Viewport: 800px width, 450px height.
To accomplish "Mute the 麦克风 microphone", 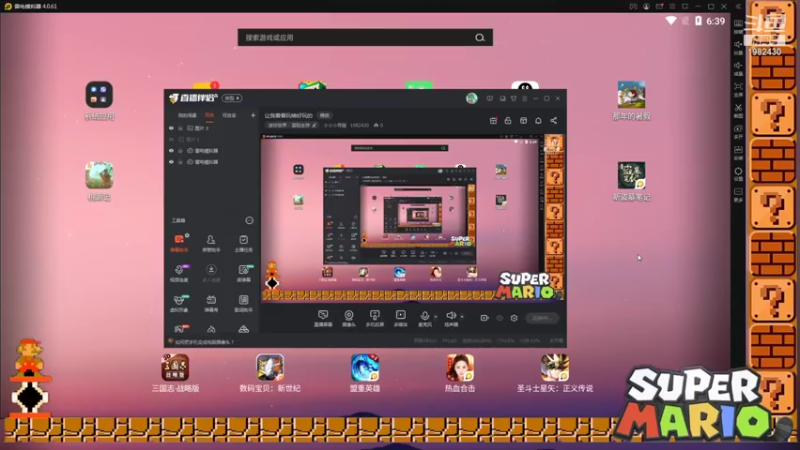I will pyautogui.click(x=424, y=318).
